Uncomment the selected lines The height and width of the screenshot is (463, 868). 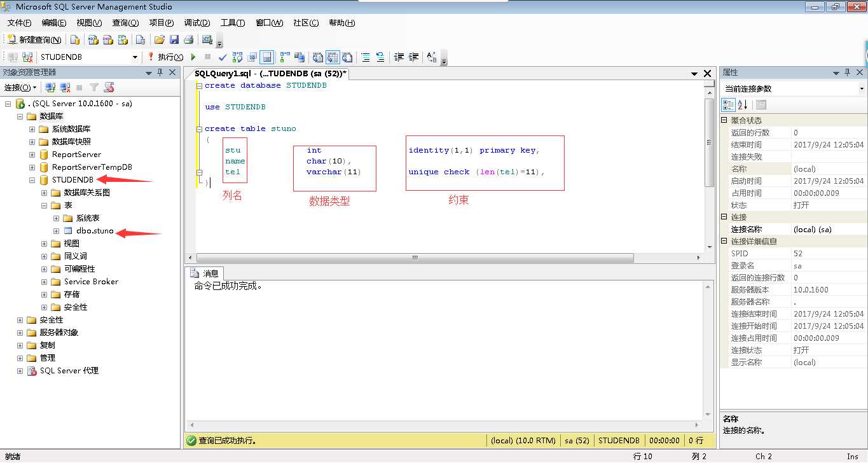[x=380, y=57]
